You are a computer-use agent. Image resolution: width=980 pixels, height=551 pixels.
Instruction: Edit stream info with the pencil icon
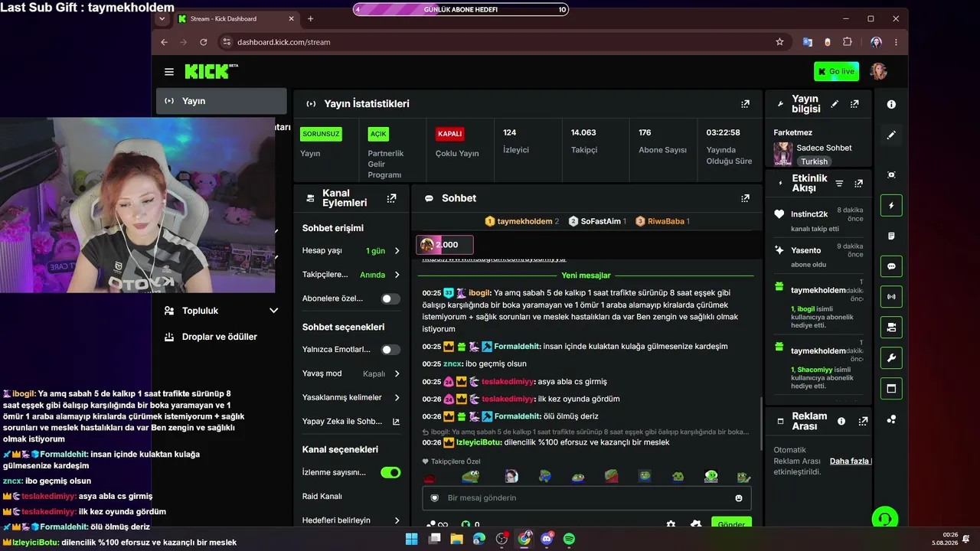coord(835,104)
